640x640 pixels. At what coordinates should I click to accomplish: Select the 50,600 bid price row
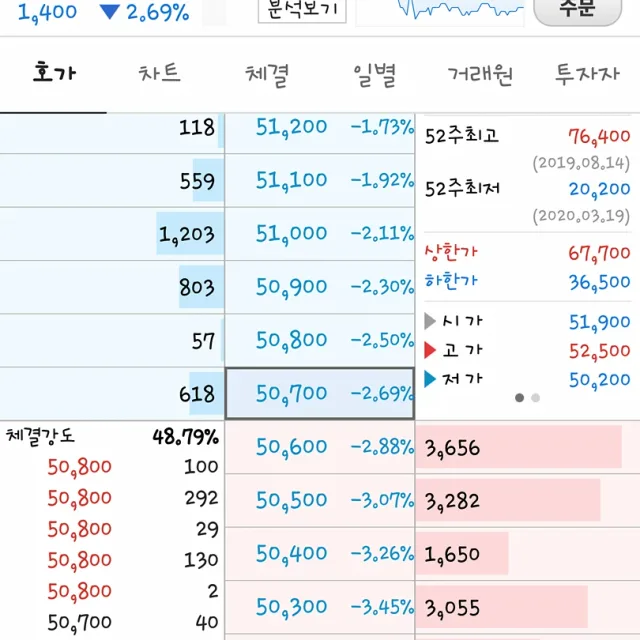(320, 447)
